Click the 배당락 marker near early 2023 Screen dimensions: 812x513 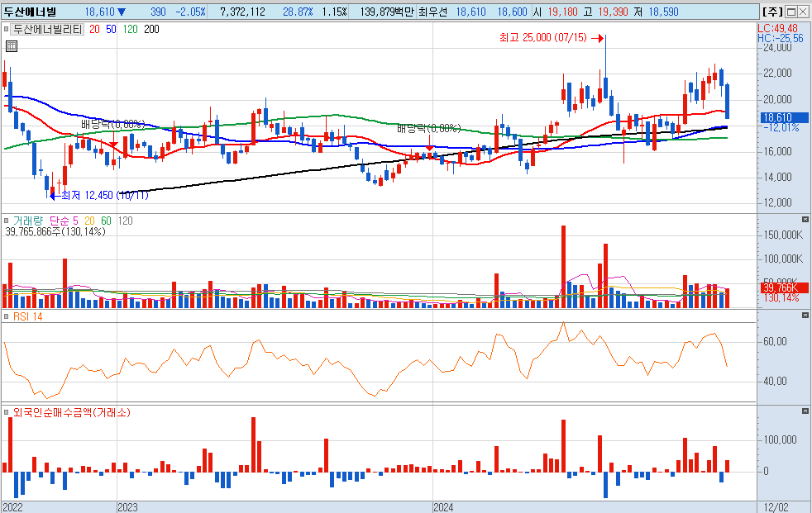(x=113, y=124)
